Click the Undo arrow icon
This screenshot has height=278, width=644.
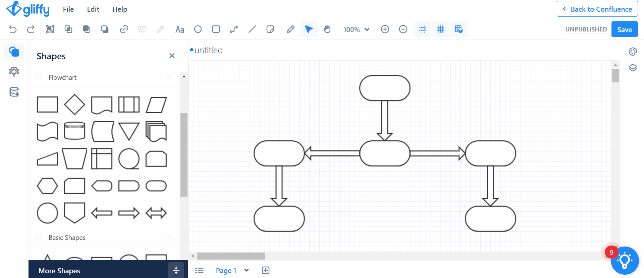point(13,29)
